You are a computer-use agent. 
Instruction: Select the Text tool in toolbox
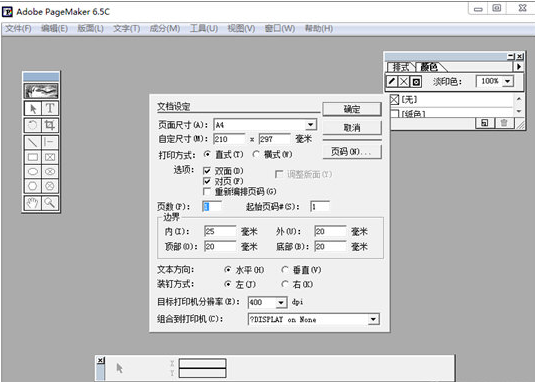(50, 108)
